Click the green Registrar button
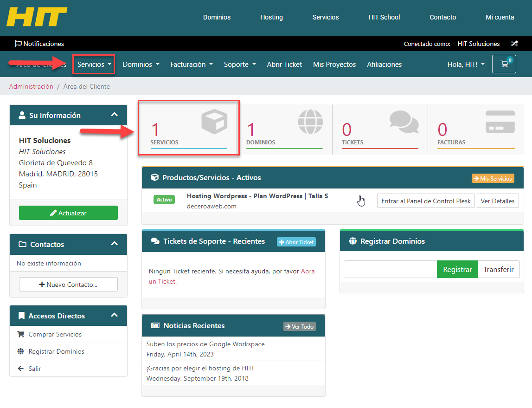 457,269
